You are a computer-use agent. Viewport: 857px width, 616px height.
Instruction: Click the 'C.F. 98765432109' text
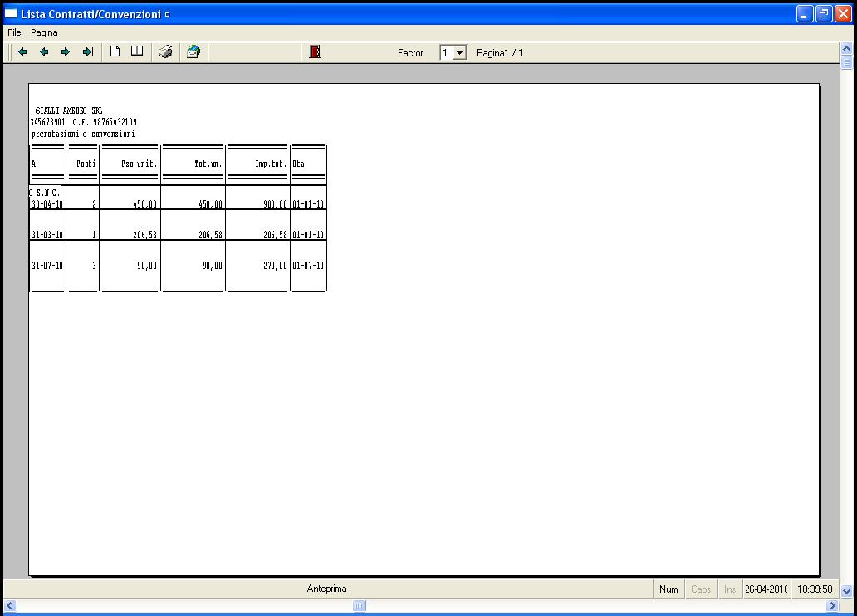(x=105, y=122)
